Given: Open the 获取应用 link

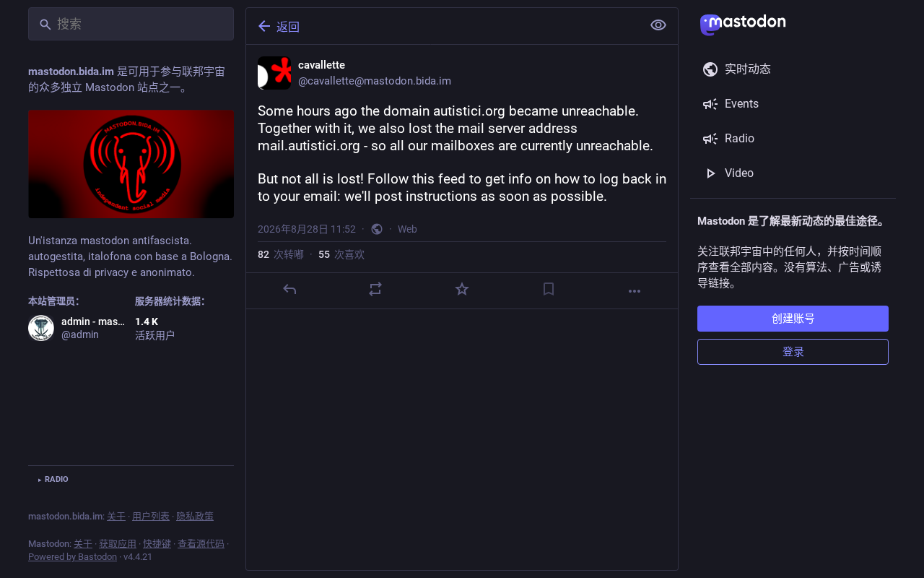Looking at the screenshot, I should pos(118,543).
